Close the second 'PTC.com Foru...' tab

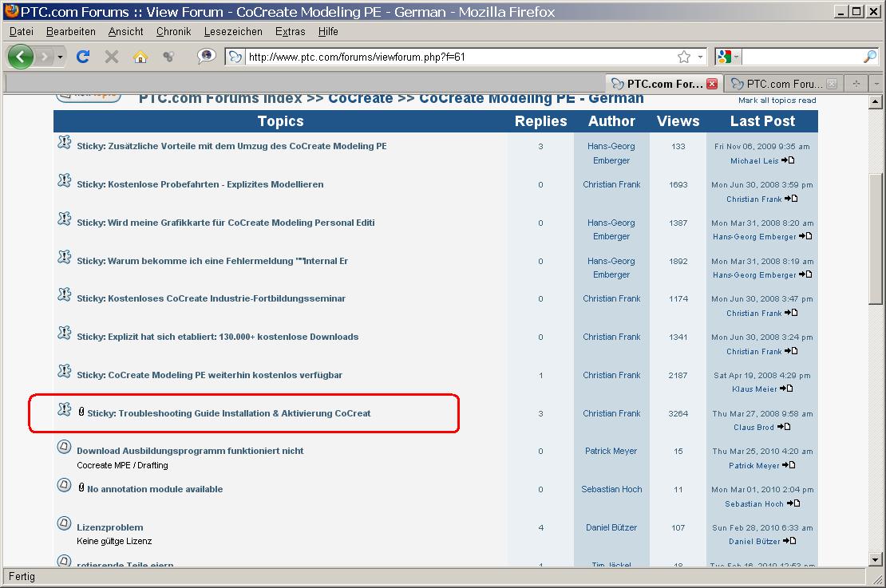[832, 84]
